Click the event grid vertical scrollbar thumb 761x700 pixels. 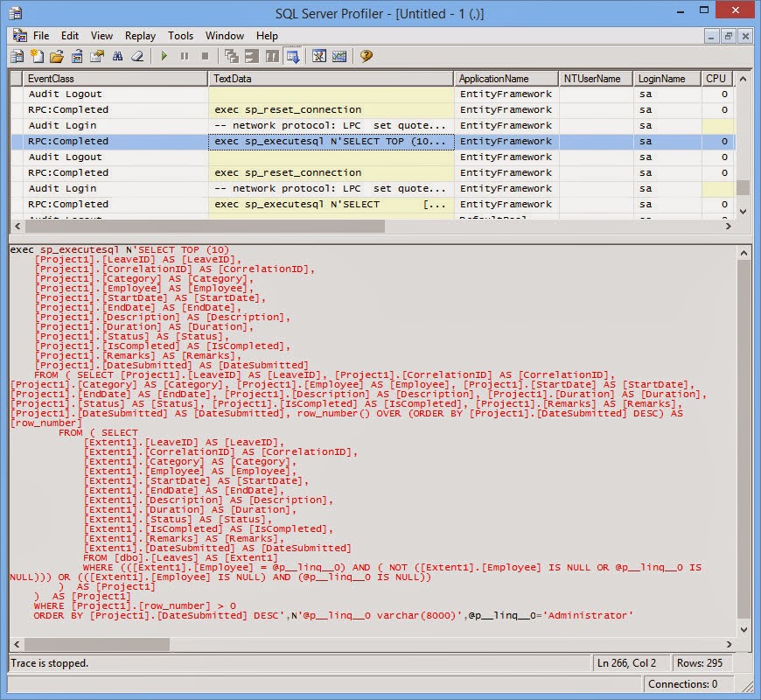pos(743,188)
